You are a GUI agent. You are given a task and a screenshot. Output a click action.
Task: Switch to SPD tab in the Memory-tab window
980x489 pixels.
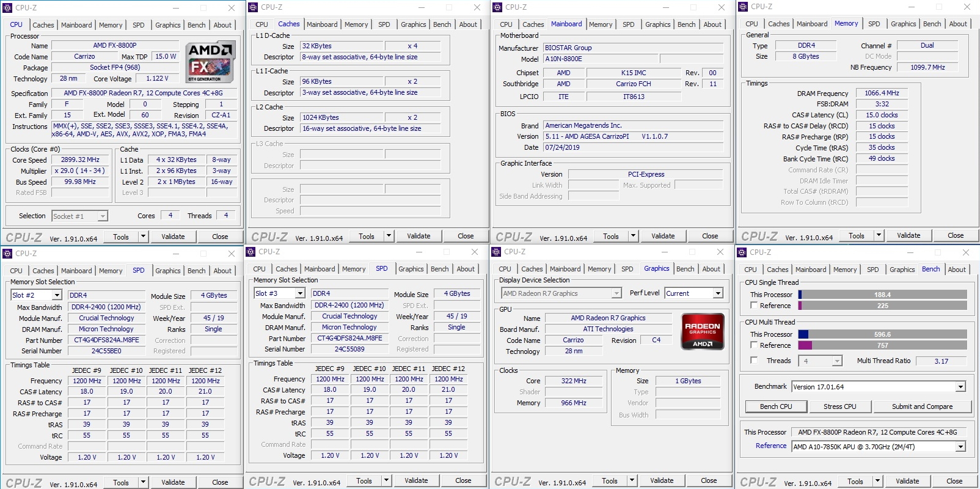coord(874,24)
